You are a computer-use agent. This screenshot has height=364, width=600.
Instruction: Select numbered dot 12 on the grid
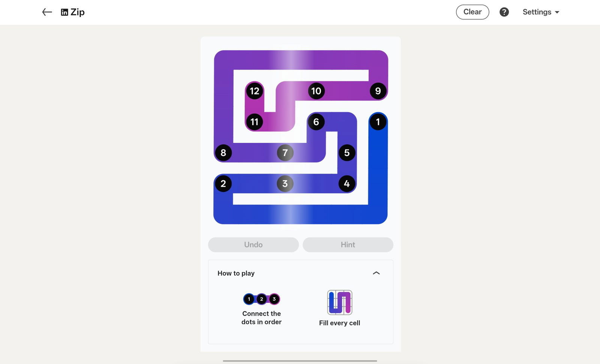[254, 91]
